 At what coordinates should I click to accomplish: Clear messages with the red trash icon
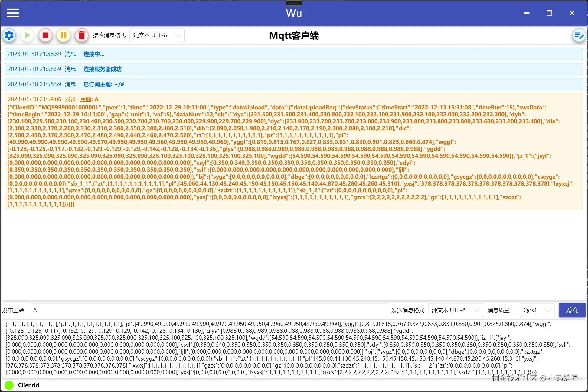(82, 35)
